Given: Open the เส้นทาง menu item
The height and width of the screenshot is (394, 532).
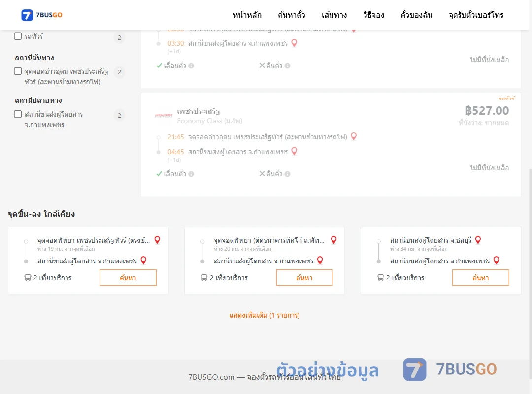Looking at the screenshot, I should (334, 15).
